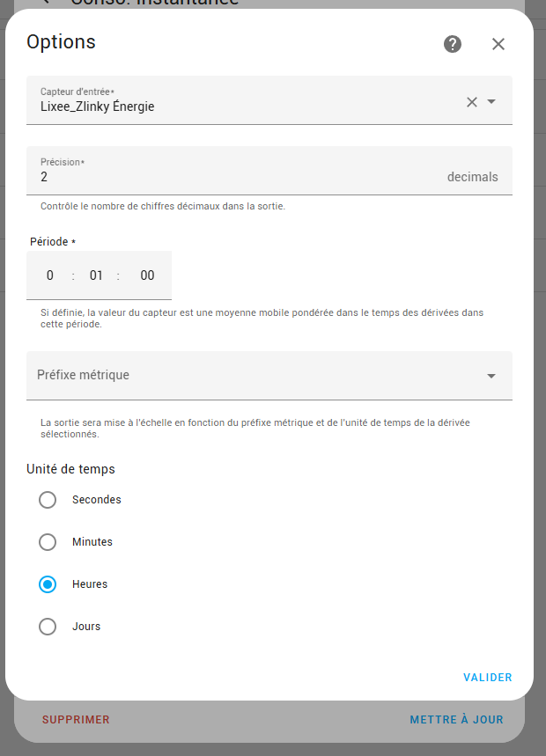Screen dimensions: 546x756
Task: Select the Minutes time unit
Action: click(x=48, y=542)
